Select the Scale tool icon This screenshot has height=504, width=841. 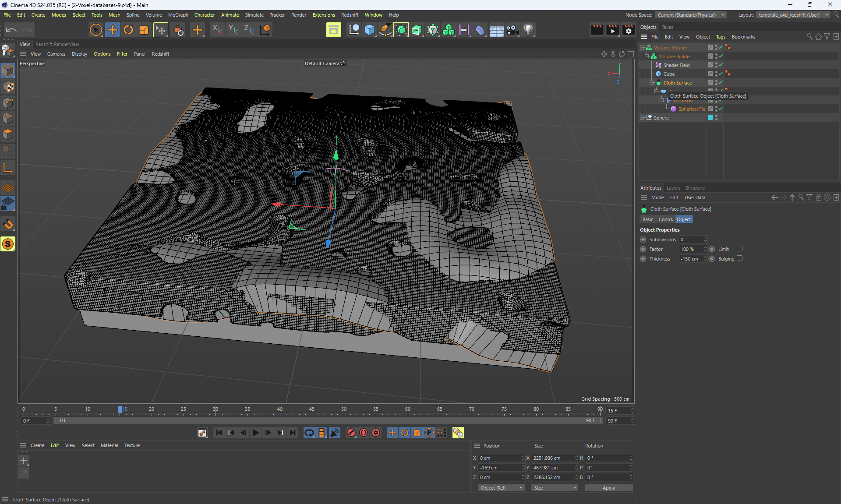(x=144, y=30)
